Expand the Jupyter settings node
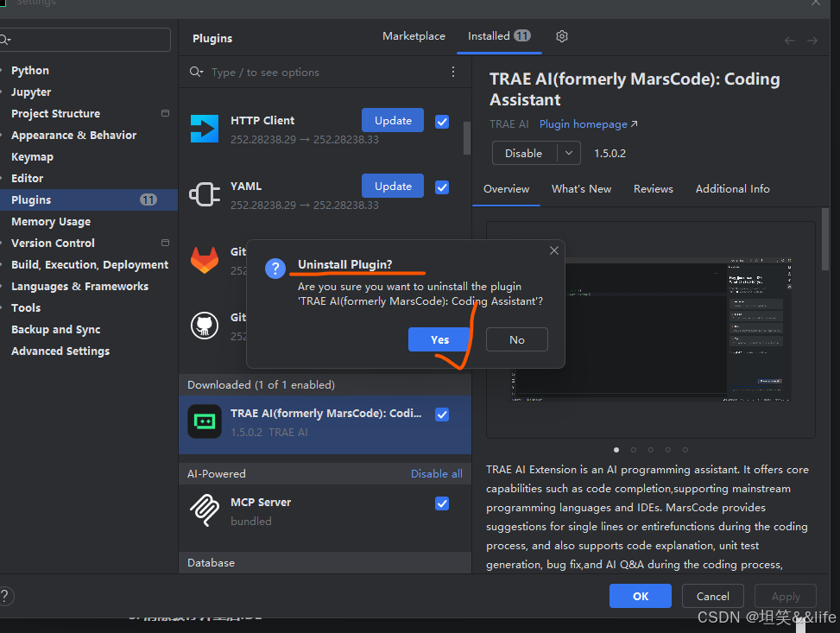Viewport: 840px width, 633px height. pyautogui.click(x=2, y=92)
